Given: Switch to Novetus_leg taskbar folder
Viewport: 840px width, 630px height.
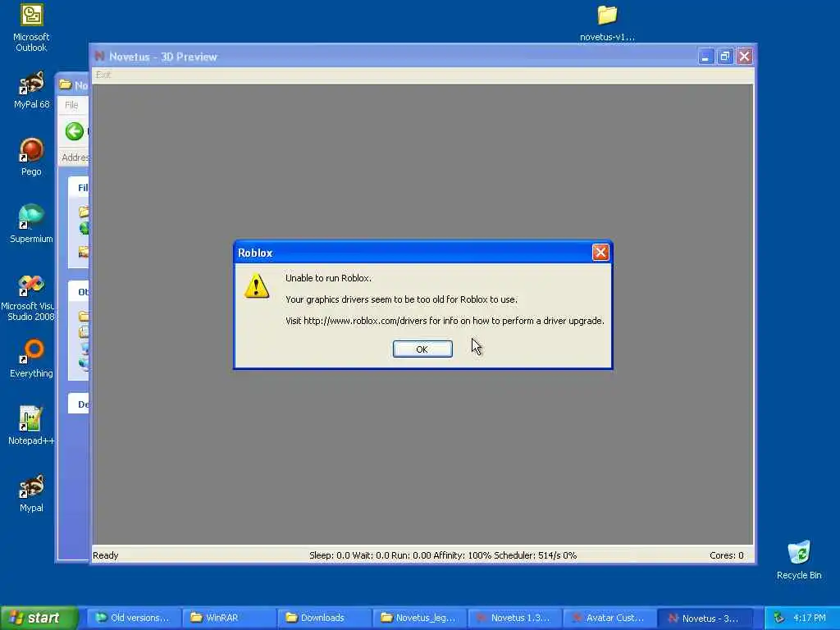Looking at the screenshot, I should (x=419, y=618).
